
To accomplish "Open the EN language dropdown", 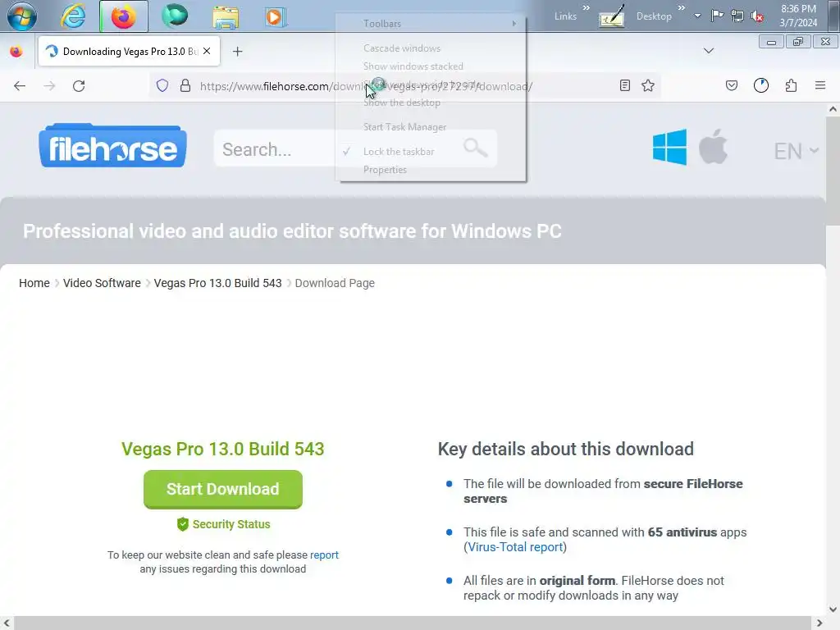I will 797,151.
